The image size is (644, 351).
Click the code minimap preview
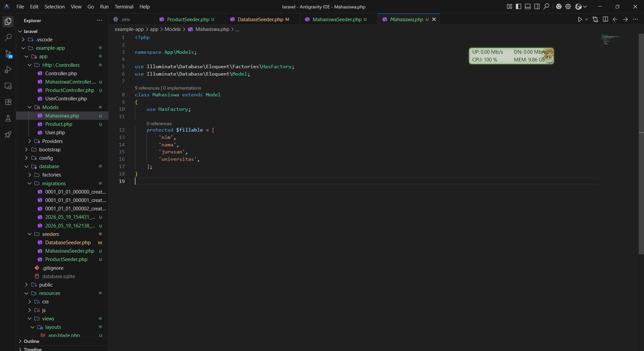coord(610,39)
